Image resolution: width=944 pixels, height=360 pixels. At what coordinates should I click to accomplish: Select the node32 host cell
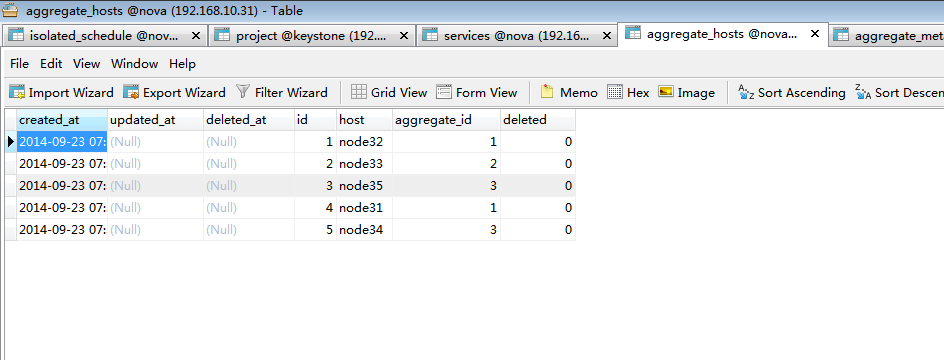click(x=364, y=142)
